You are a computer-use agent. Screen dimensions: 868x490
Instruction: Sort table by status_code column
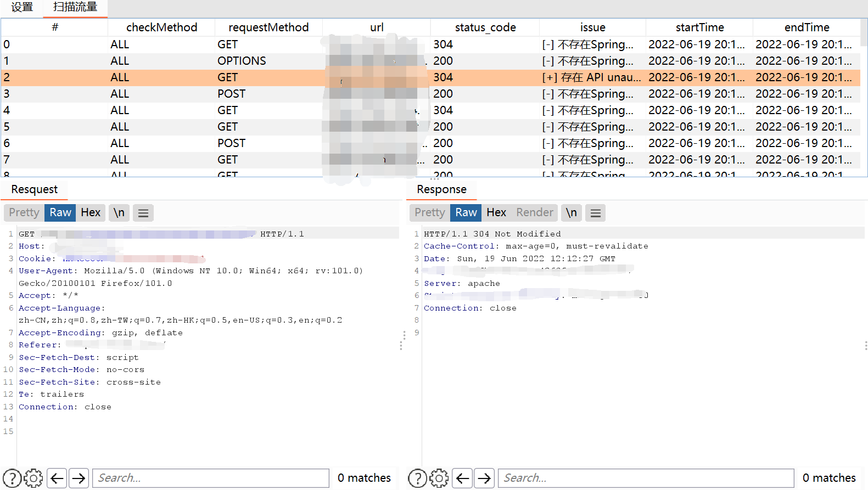click(485, 27)
